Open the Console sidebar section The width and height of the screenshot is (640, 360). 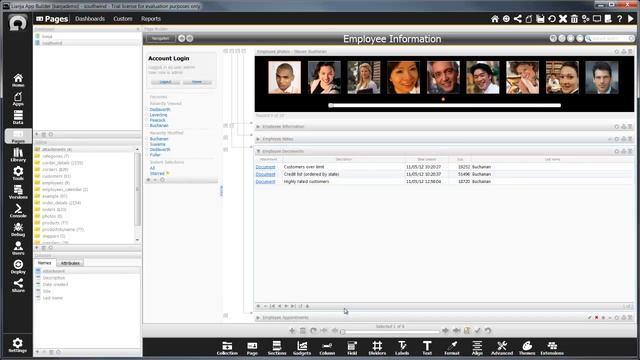coord(18,211)
